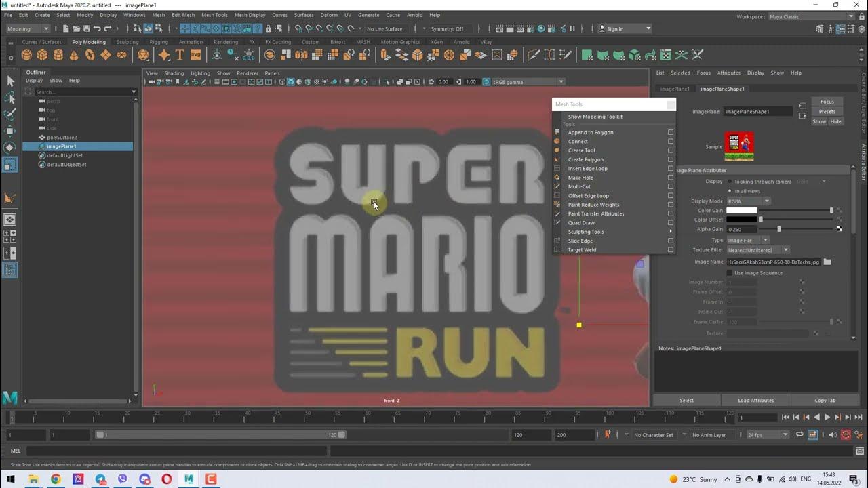Viewport: 868px width, 488px height.
Task: Open Append to Polygon tool options box
Action: click(671, 132)
